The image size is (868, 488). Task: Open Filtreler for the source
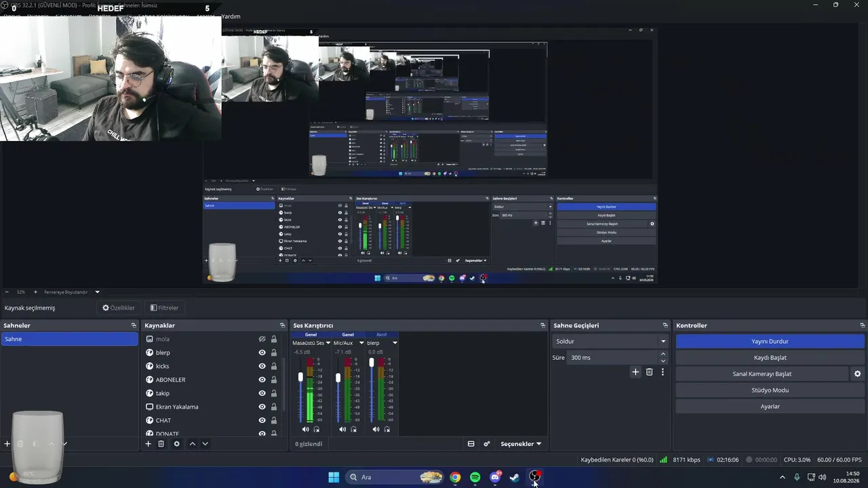point(165,308)
